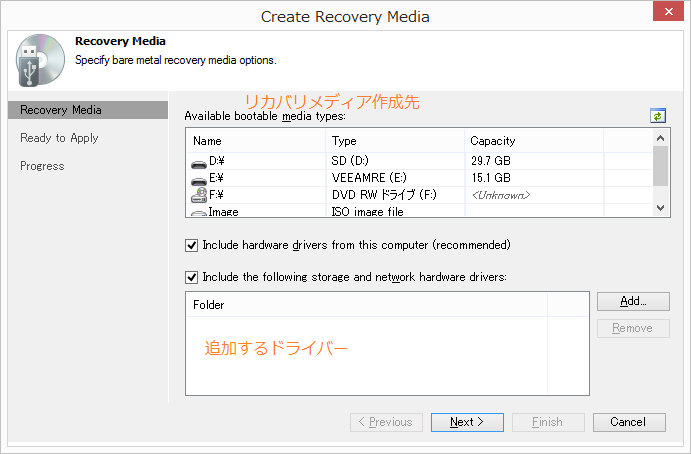The image size is (691, 454).
Task: Sort media list by Name column
Action: click(256, 141)
